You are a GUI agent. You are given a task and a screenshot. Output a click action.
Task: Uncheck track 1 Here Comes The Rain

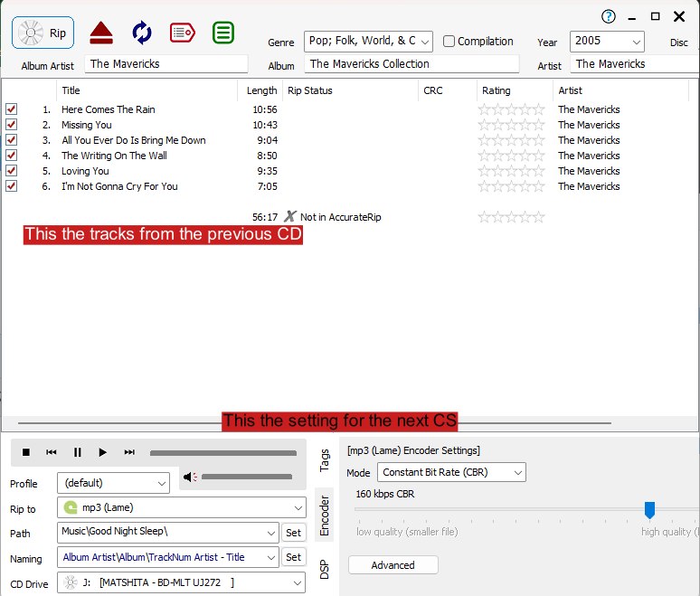click(11, 109)
